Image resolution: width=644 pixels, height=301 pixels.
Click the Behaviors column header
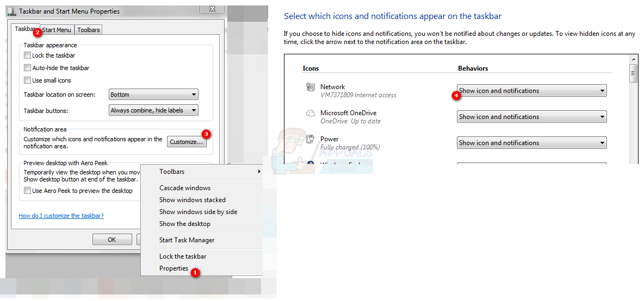click(473, 68)
